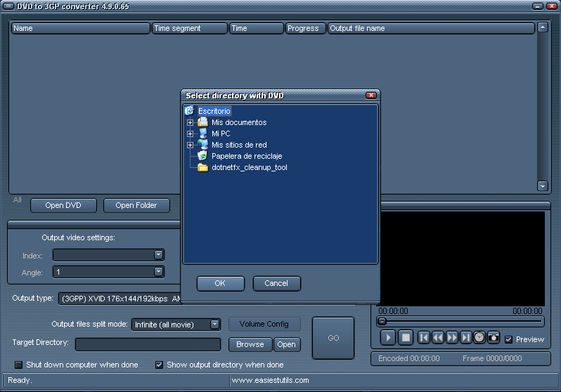Click the Stop playback button
Viewport: 561px width, 392px height.
click(406, 338)
